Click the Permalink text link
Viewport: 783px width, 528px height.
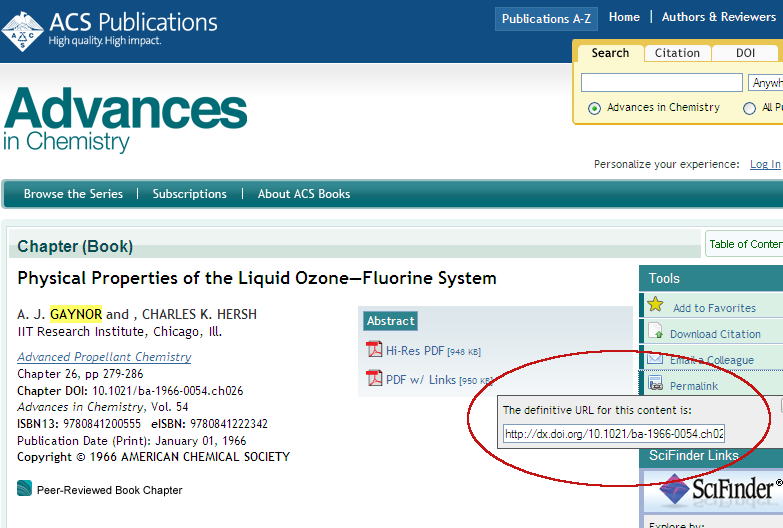tap(694, 386)
